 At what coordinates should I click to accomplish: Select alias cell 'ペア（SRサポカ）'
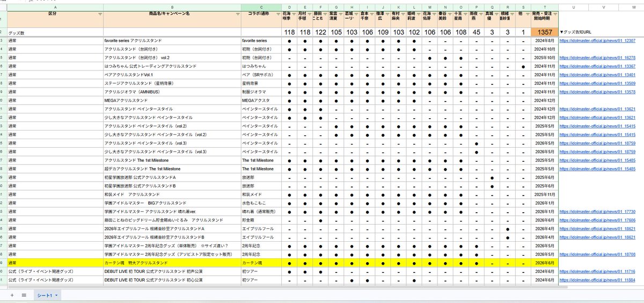point(261,75)
